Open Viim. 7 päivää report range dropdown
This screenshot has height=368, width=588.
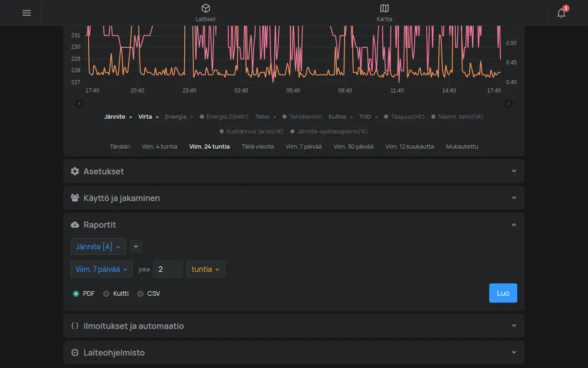pos(102,269)
